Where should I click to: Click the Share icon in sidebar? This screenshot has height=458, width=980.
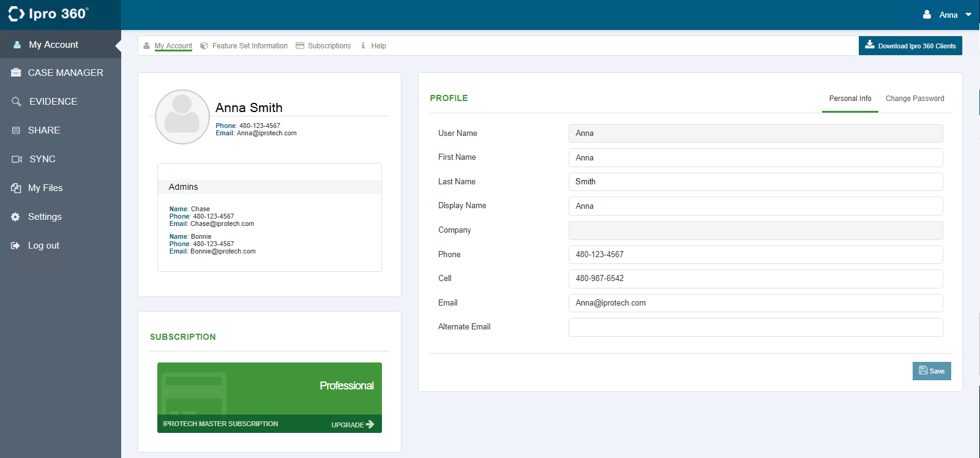(x=16, y=130)
